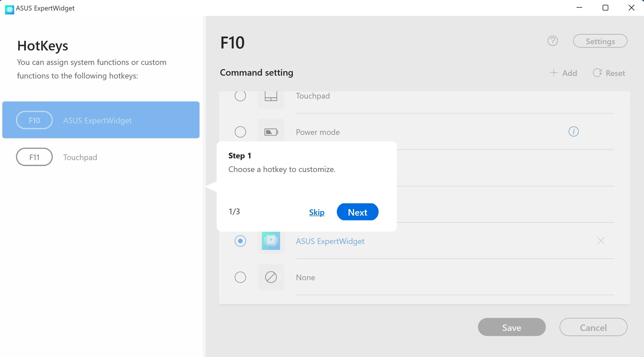This screenshot has height=357, width=644.
Task: Click the Power mode battery icon
Action: tap(271, 132)
